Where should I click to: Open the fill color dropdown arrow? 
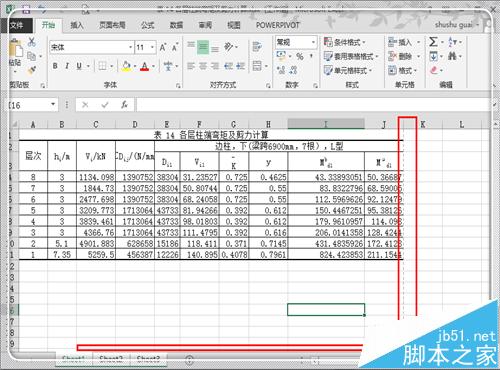click(135, 66)
